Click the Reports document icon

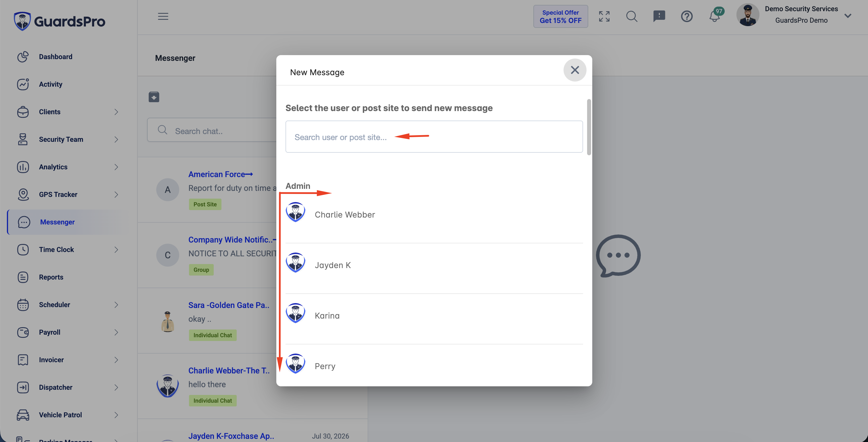click(x=23, y=277)
